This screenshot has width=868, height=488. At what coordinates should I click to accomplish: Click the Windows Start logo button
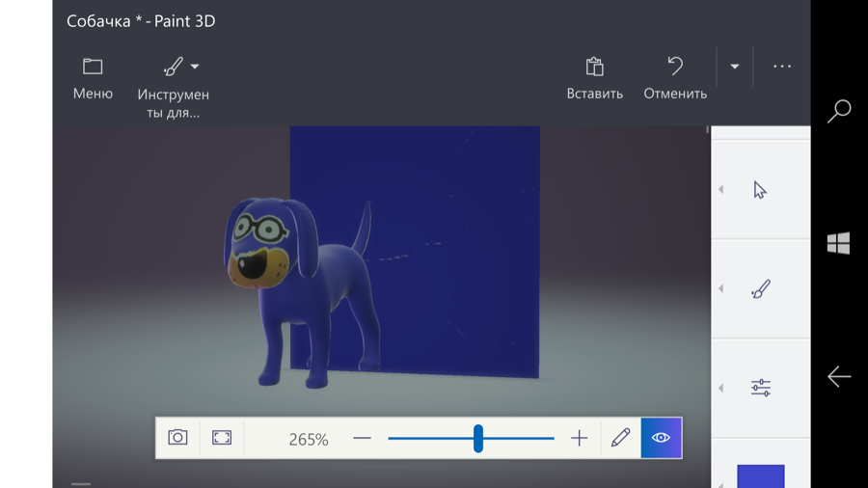[x=839, y=243]
